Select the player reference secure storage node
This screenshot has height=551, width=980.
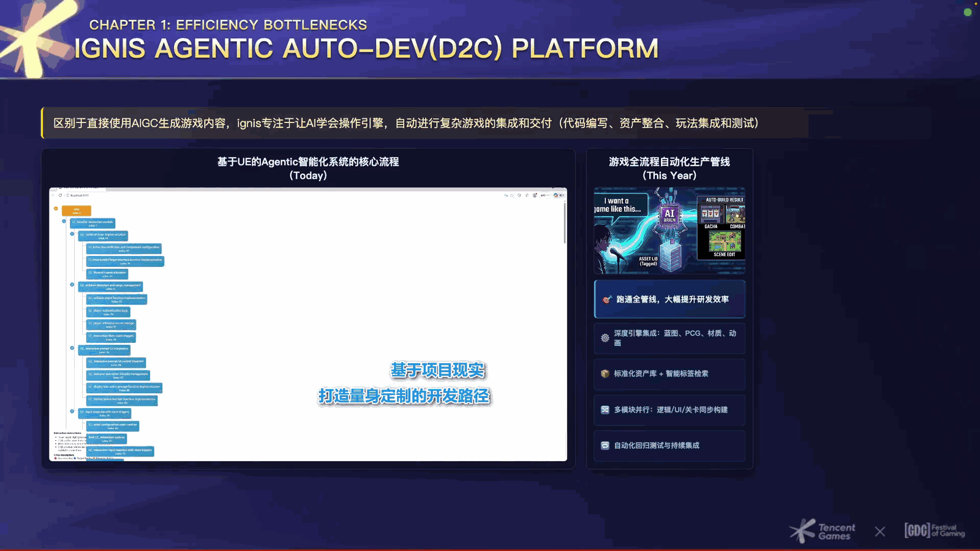pyautogui.click(x=111, y=324)
